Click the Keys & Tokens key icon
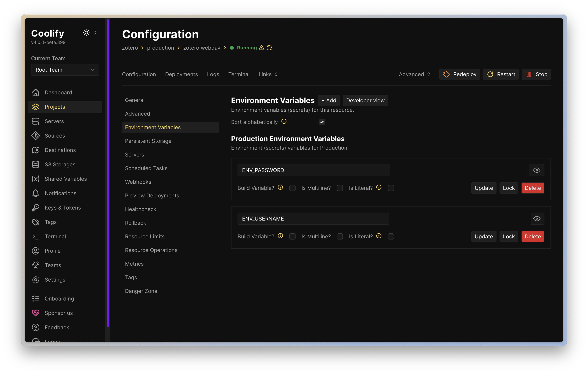Image resolution: width=588 pixels, height=374 pixels. 36,208
